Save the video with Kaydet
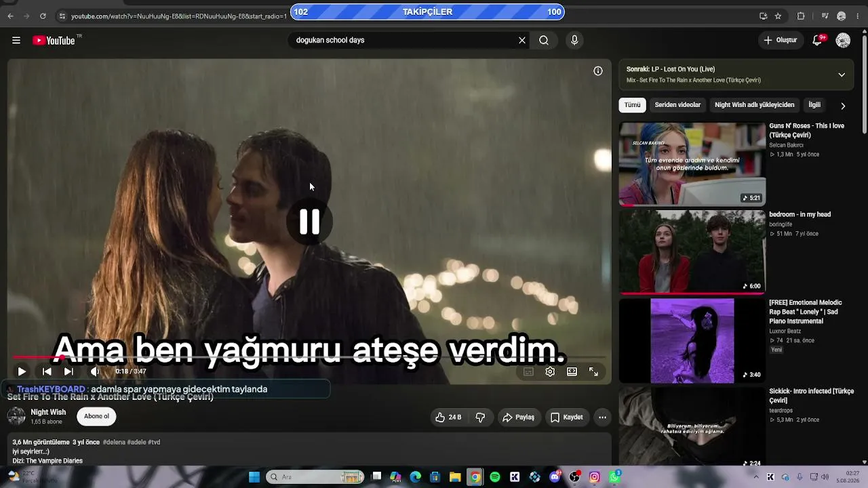Screen dimensions: 868x488 [x=567, y=418]
